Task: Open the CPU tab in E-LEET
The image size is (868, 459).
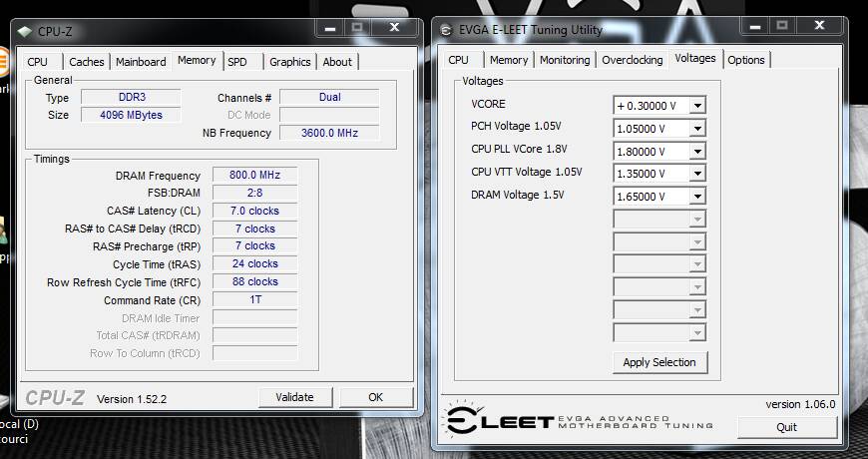Action: pyautogui.click(x=458, y=60)
